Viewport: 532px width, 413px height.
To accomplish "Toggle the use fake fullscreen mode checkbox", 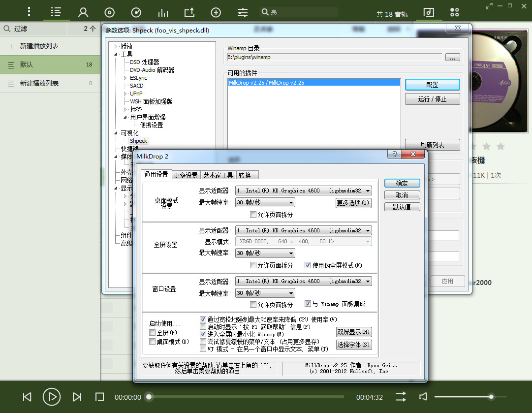I will [308, 265].
